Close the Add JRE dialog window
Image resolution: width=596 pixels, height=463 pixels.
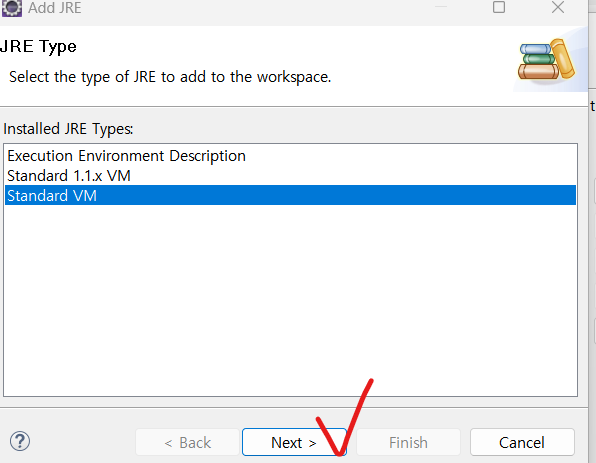tap(558, 7)
